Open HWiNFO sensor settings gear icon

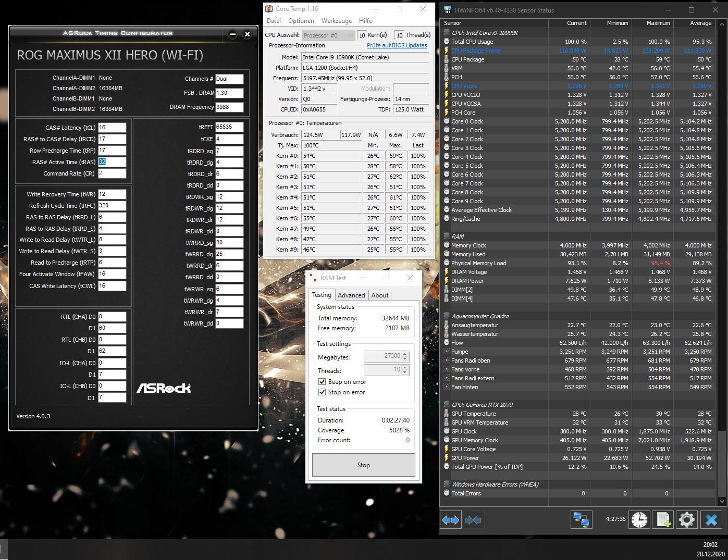pyautogui.click(x=687, y=519)
